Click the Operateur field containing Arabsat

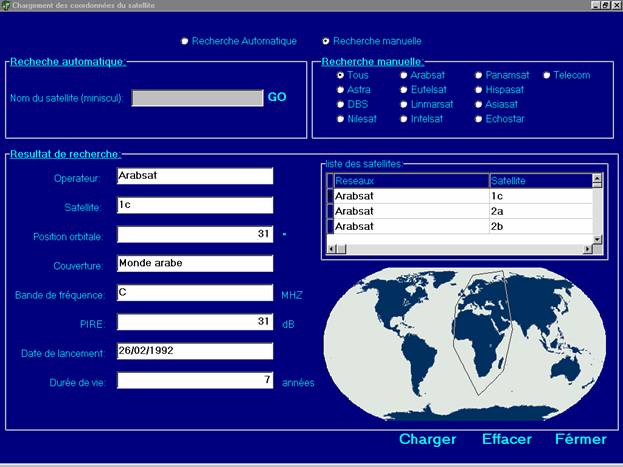[195, 176]
